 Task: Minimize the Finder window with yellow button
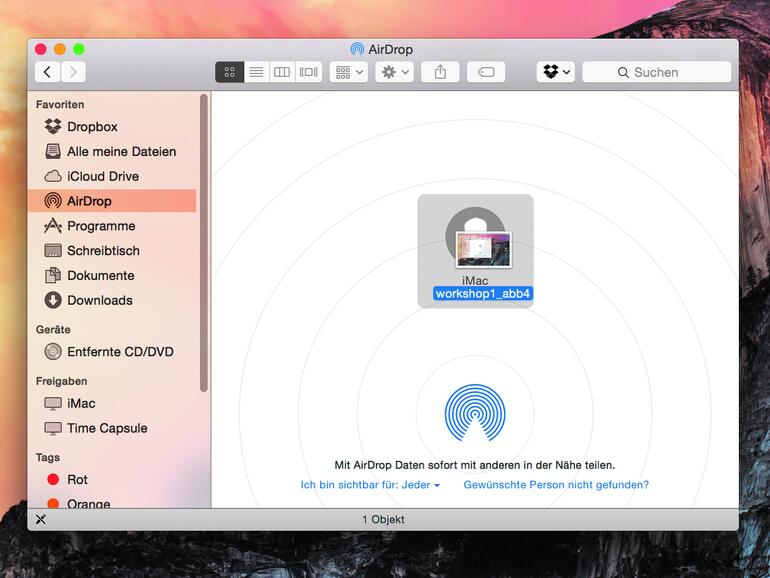60,49
